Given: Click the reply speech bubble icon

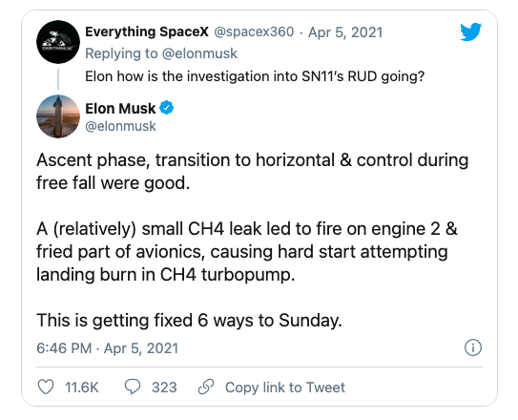Looking at the screenshot, I should 133,387.
